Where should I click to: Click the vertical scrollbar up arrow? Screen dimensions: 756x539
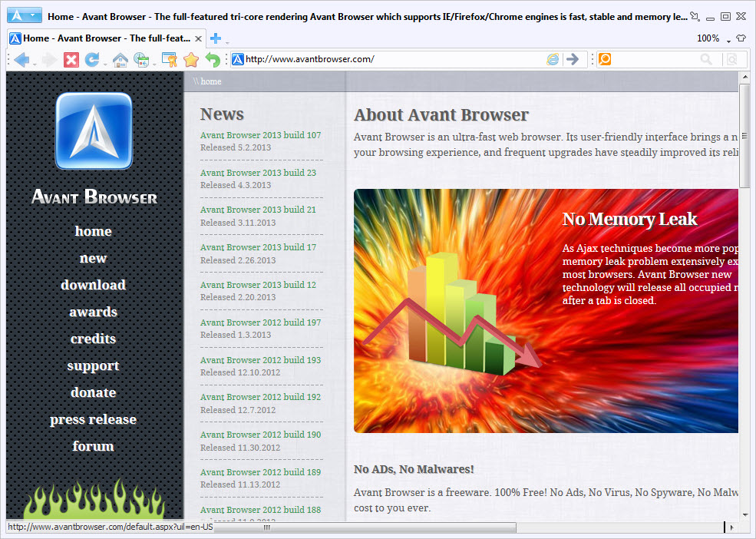pos(745,78)
